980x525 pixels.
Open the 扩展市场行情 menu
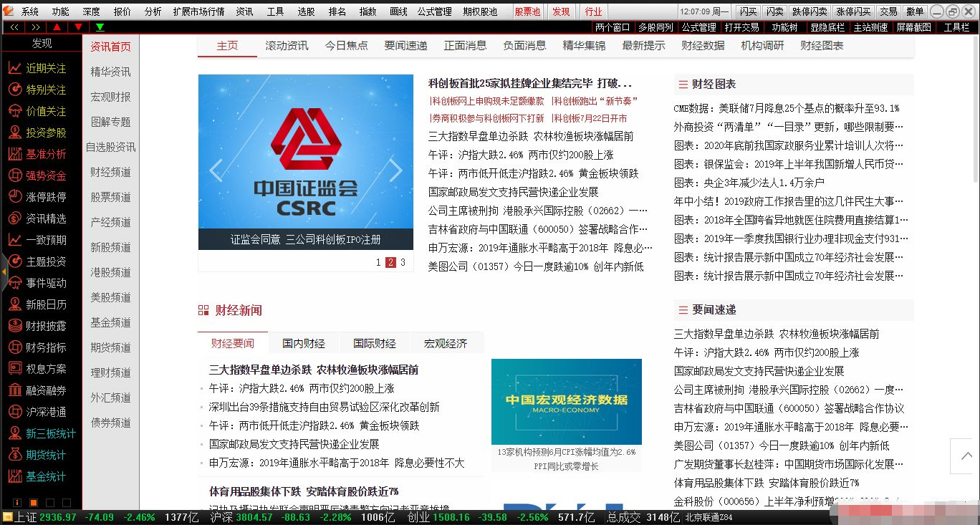pos(198,11)
